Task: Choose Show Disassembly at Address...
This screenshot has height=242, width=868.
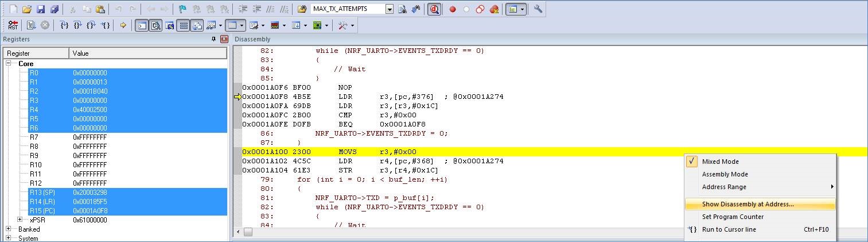Action: click(760, 204)
